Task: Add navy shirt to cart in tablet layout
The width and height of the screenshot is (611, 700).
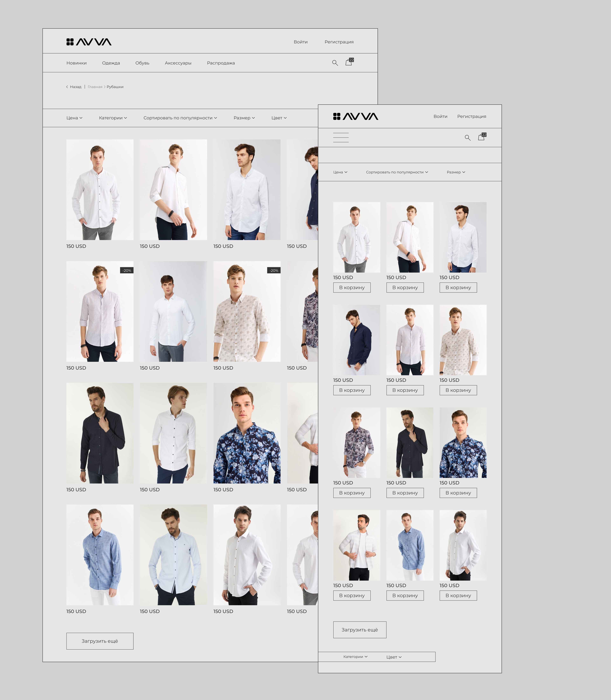Action: (352, 390)
